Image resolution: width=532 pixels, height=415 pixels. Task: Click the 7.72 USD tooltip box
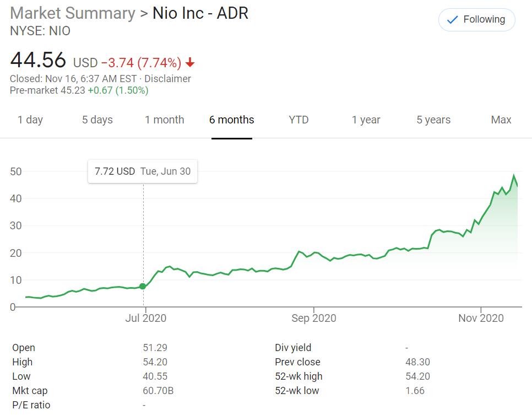point(143,171)
